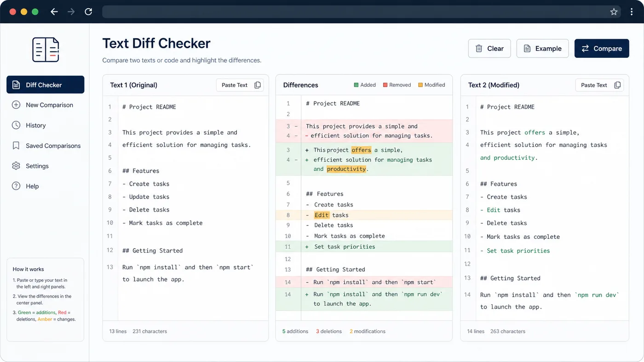644x362 pixels.
Task: Click the red Removed legend swatch
Action: coord(385,85)
